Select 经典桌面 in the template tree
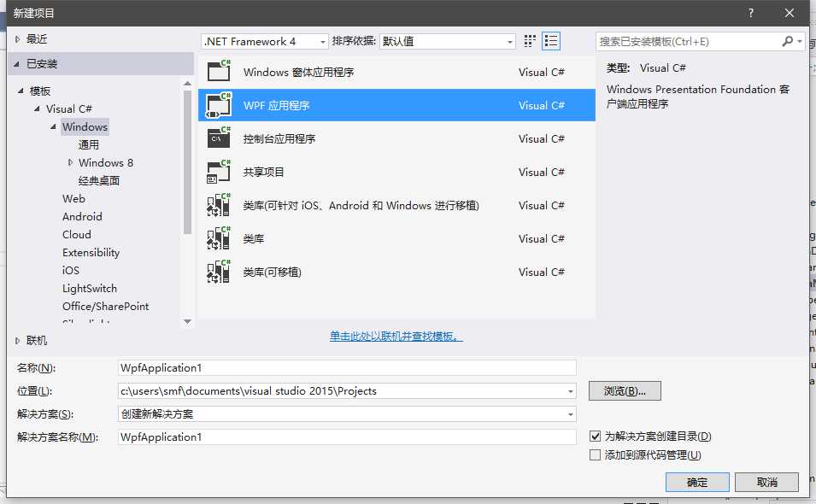 tap(99, 180)
